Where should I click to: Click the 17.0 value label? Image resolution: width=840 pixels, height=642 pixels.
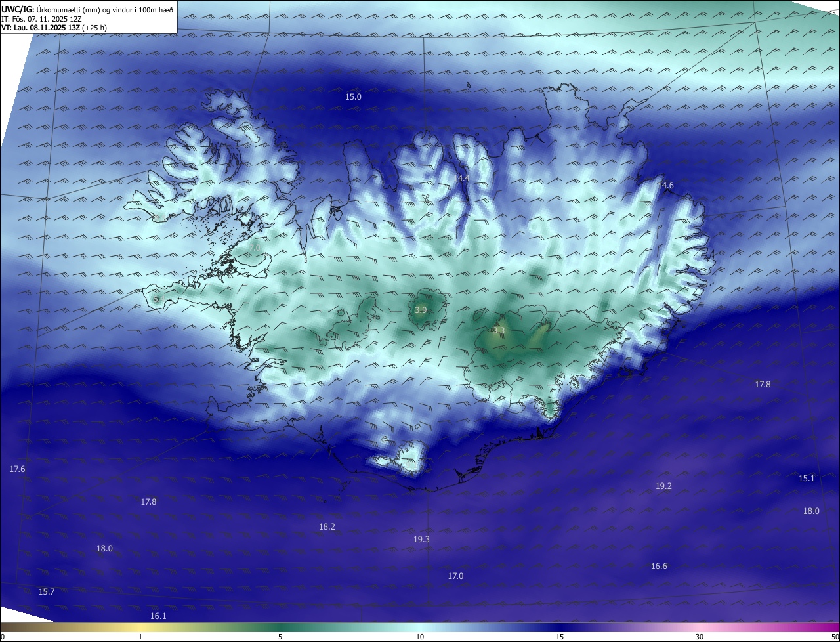(455, 576)
